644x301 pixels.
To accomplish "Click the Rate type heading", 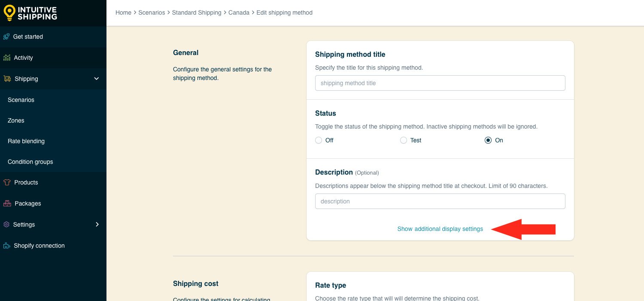I will 331,285.
